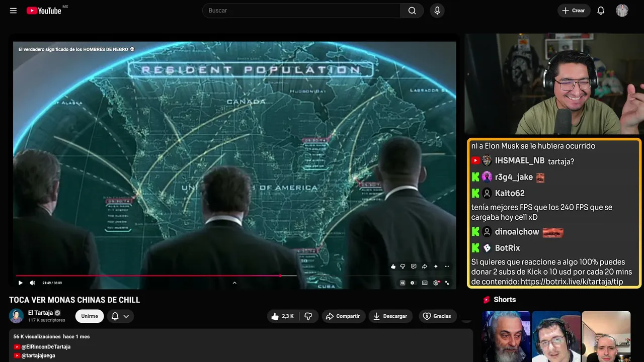Click the Crear button

(573, 11)
